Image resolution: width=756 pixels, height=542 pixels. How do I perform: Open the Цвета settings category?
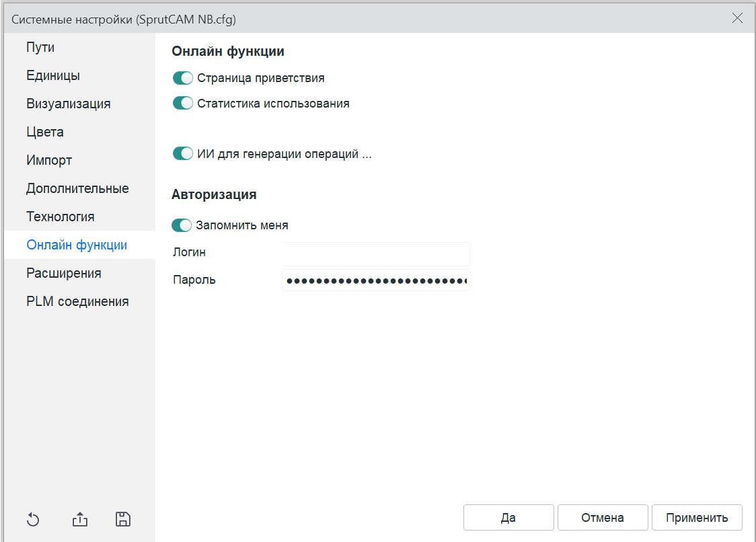(45, 132)
